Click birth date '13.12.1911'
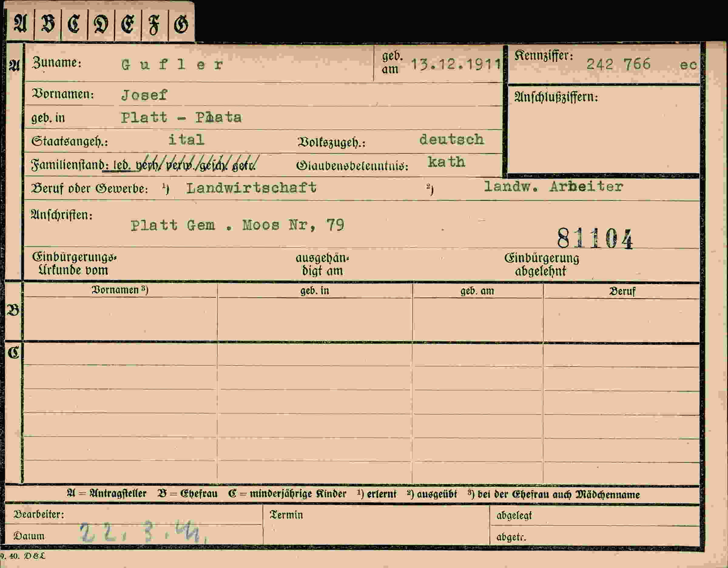Screen dimensions: 728x568 (x=456, y=64)
